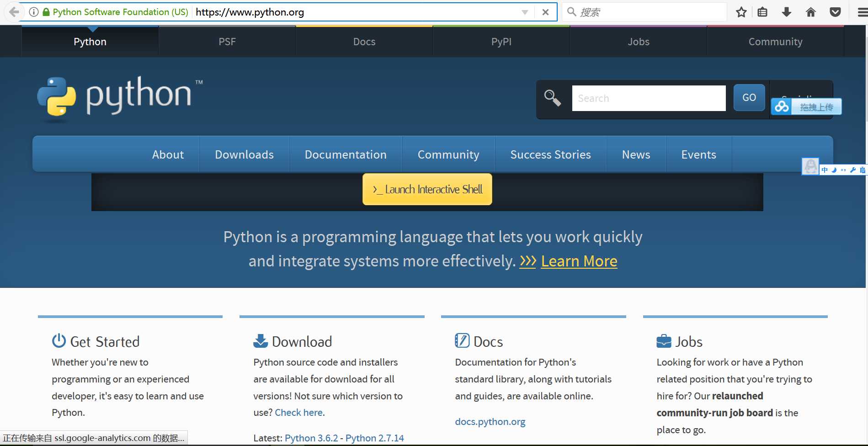Follow the Learn More link

579,261
